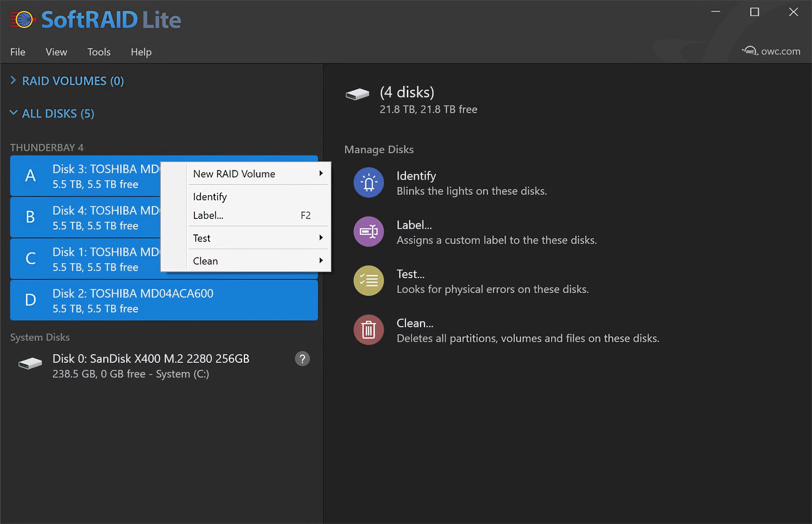Minimize the SoftRAID Lite window
Image resolution: width=812 pixels, height=524 pixels.
[x=715, y=12]
